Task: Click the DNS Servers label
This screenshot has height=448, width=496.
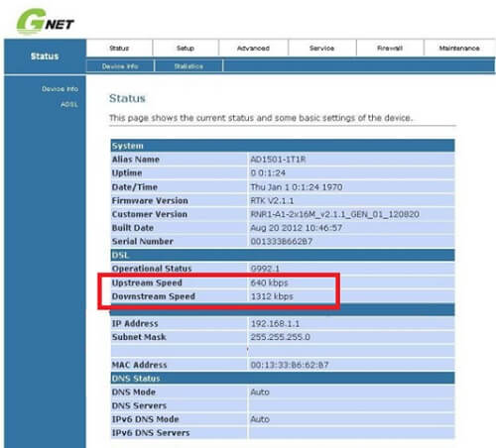Action: [139, 405]
